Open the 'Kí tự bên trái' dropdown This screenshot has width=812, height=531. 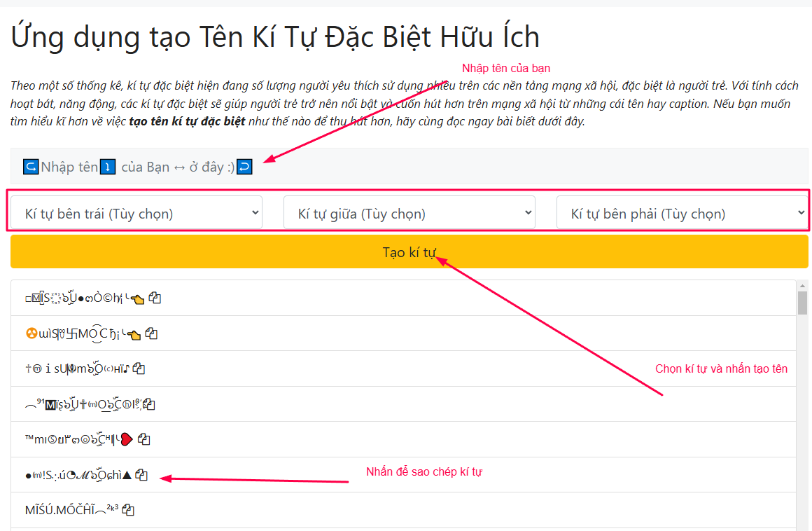[x=136, y=214]
